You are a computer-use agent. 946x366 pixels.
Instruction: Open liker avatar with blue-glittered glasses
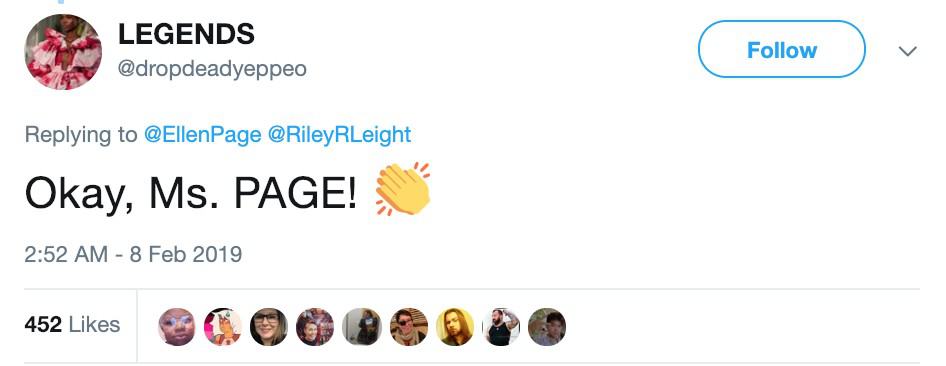[177, 327]
